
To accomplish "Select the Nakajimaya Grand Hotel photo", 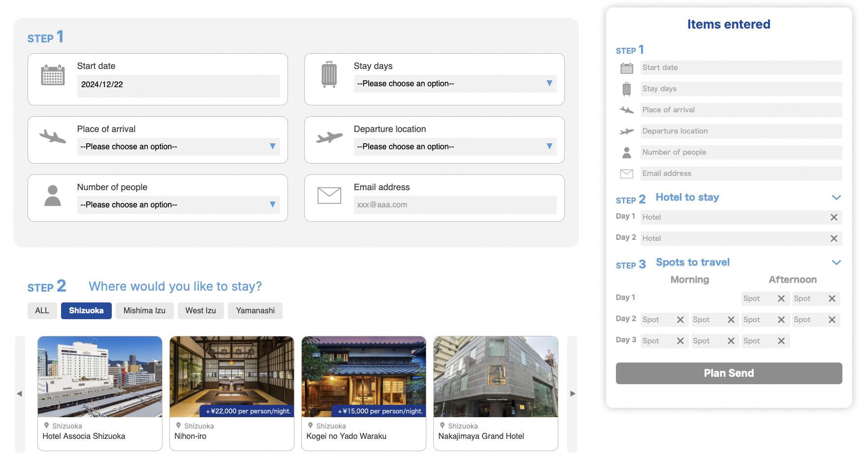I will [x=496, y=377].
